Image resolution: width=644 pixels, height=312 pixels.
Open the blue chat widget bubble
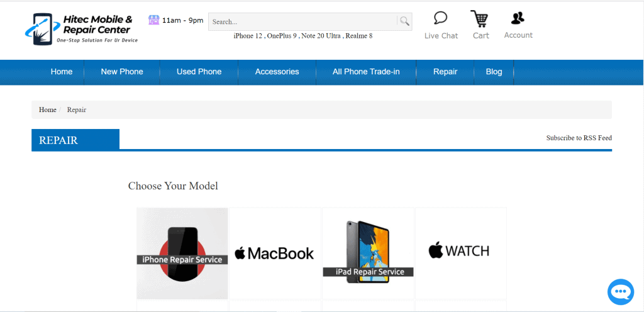click(x=621, y=292)
